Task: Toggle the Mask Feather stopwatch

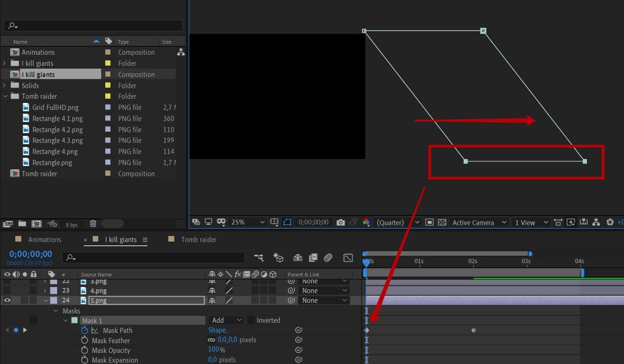Action: 84,340
